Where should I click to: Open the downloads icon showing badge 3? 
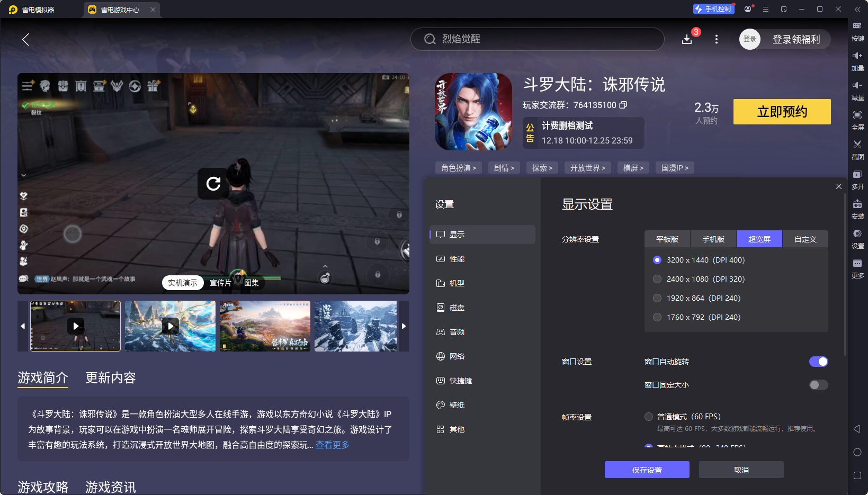click(687, 39)
